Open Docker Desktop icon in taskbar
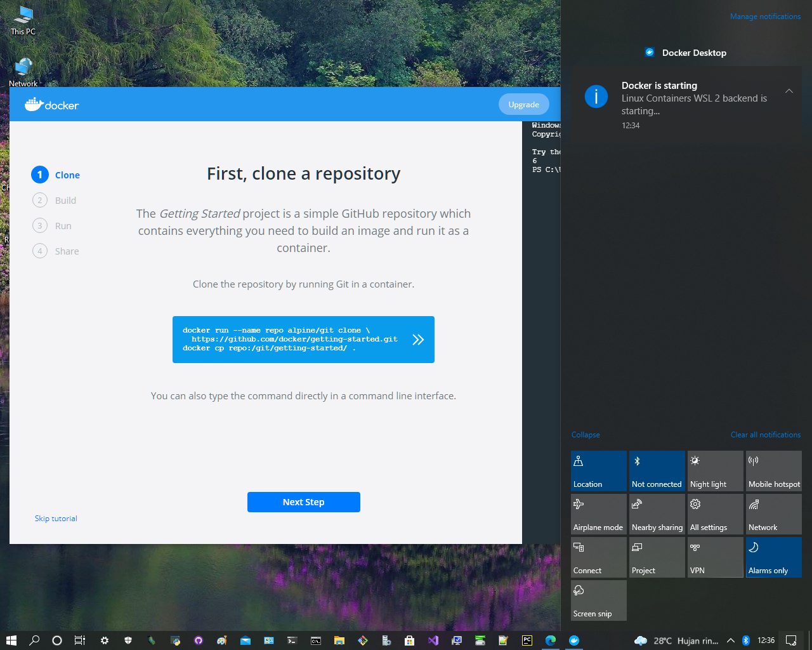The height and width of the screenshot is (650, 812). point(574,640)
